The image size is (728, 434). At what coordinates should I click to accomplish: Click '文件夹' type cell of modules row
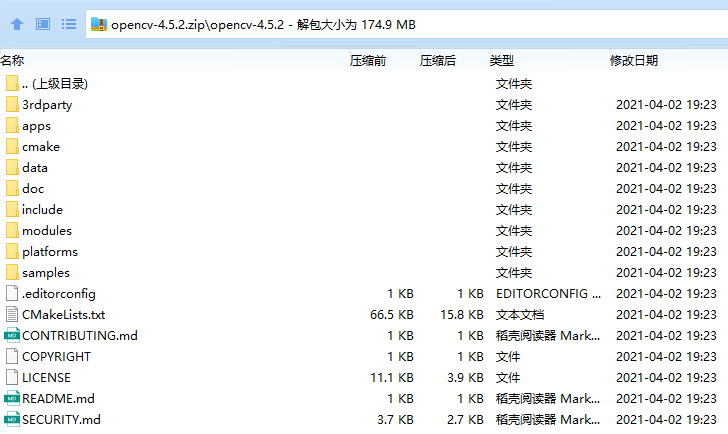tap(514, 231)
